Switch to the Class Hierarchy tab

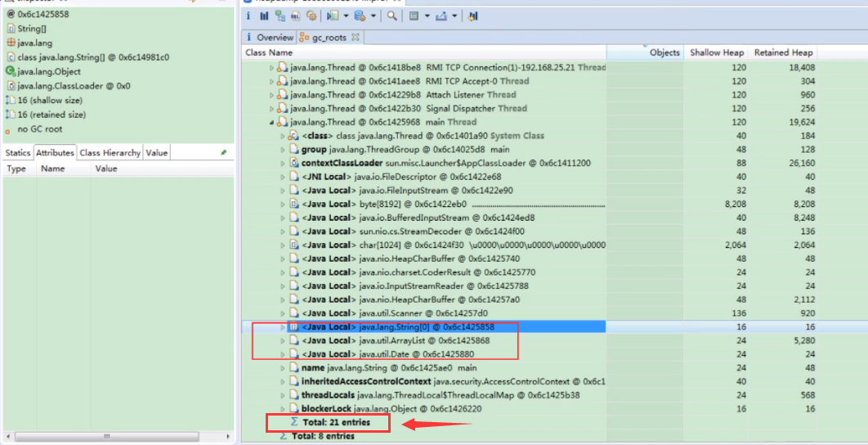pyautogui.click(x=110, y=153)
